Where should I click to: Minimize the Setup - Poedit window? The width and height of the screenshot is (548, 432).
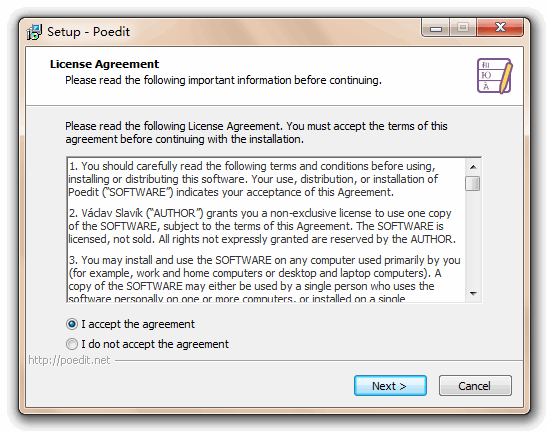436,27
